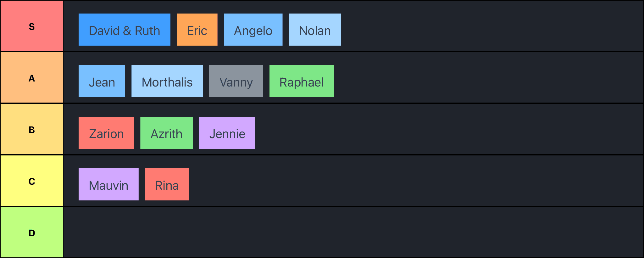Viewport: 644px width, 258px height.
Task: Click the green D tier label
Action: coord(31,233)
